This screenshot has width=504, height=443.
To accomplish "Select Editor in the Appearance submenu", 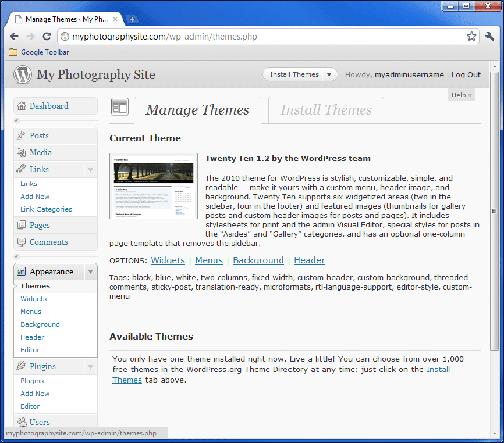I will pos(30,350).
